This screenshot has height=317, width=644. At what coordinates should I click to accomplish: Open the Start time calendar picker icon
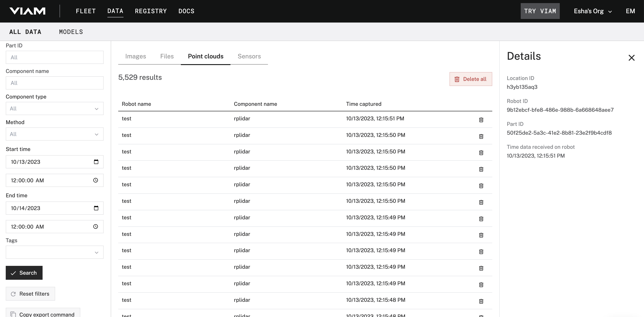tap(96, 162)
